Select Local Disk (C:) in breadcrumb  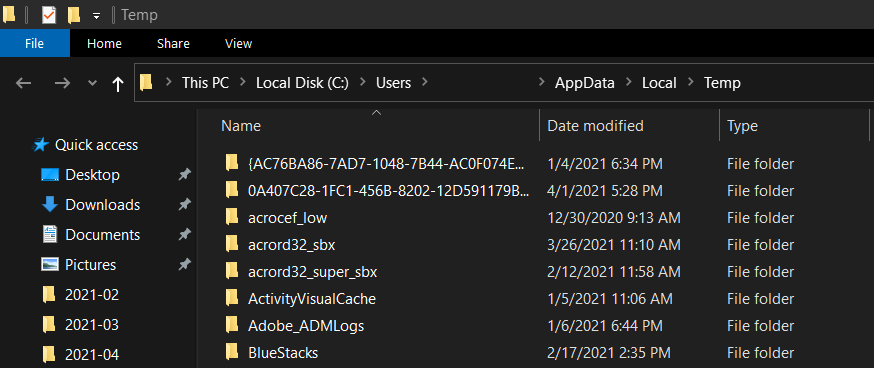pyautogui.click(x=302, y=83)
